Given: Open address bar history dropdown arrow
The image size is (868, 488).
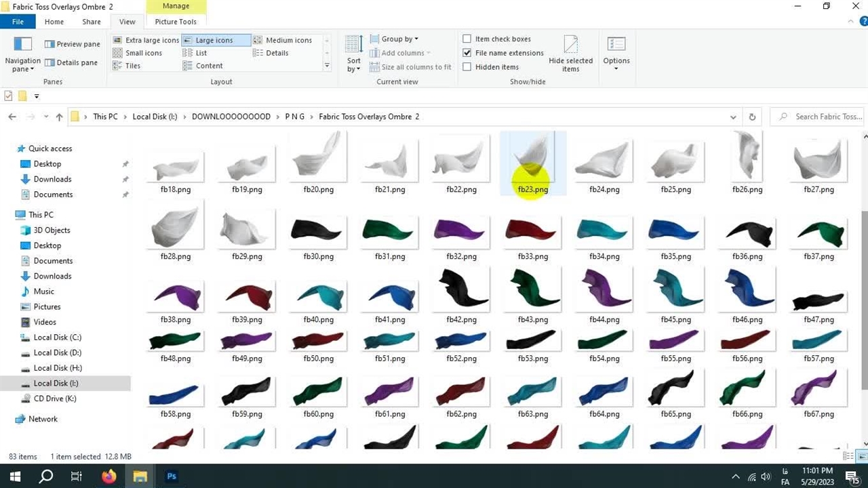Looking at the screenshot, I should point(733,117).
